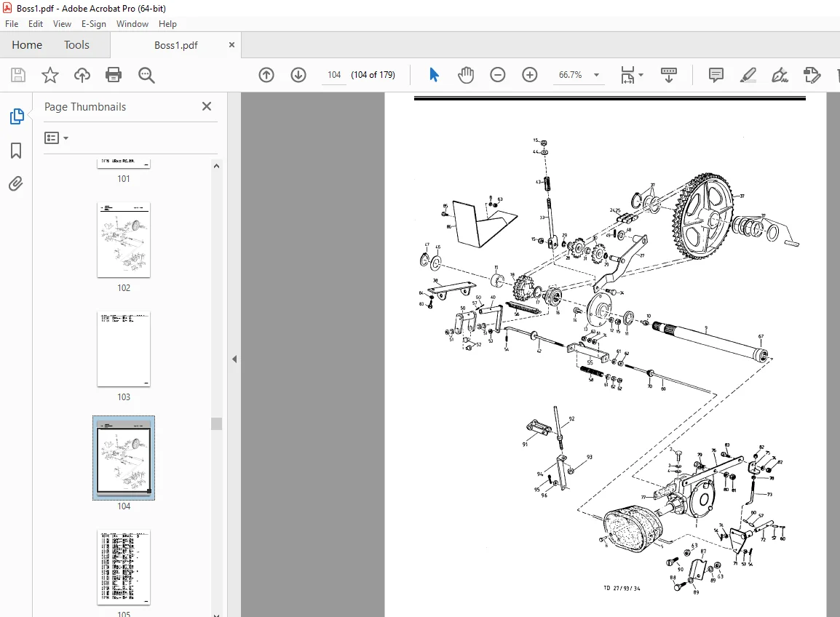The image size is (840, 617).
Task: Select page 101 thumbnail
Action: (124, 164)
